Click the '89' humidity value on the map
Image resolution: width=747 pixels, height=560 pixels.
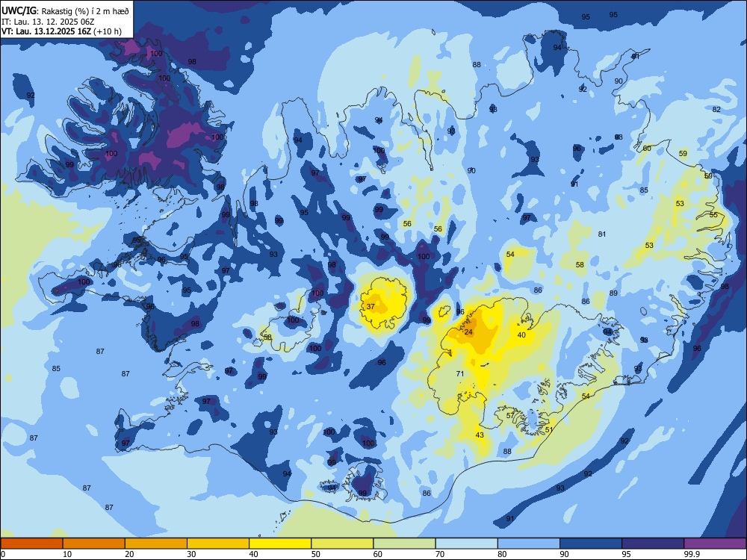tap(613, 293)
